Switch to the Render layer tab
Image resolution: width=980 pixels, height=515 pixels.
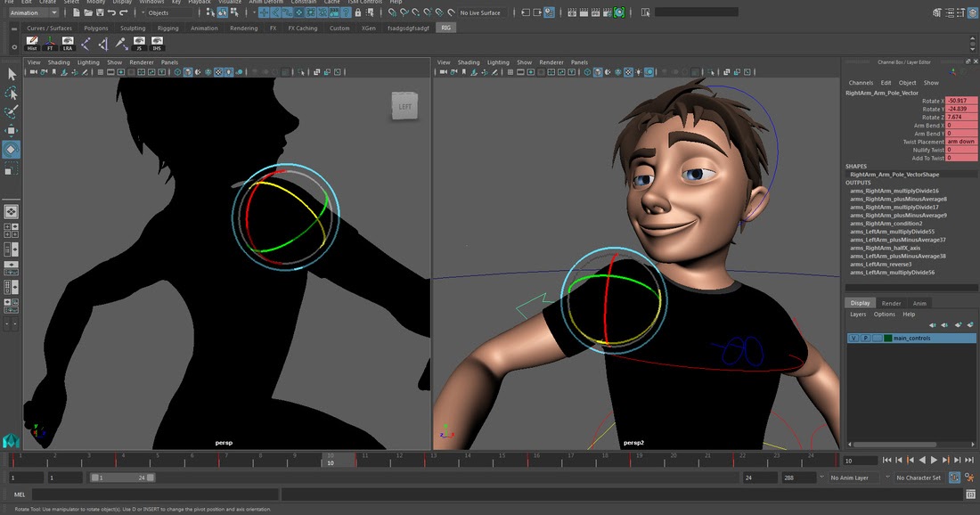point(891,303)
